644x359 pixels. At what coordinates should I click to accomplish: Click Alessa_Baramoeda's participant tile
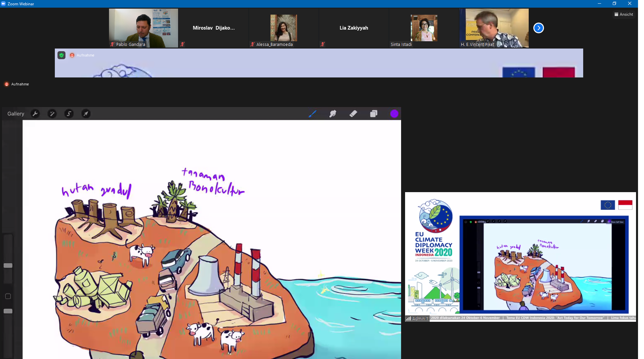[283, 28]
